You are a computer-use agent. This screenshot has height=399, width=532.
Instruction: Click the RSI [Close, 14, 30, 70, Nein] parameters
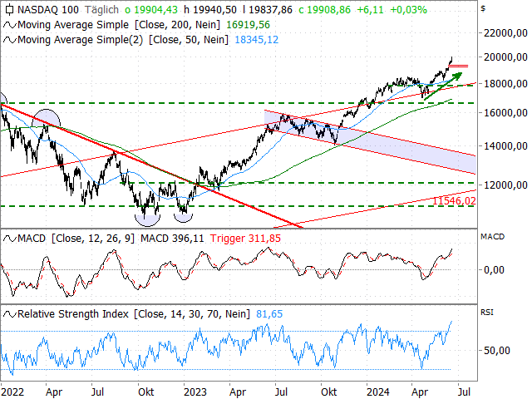click(x=192, y=314)
